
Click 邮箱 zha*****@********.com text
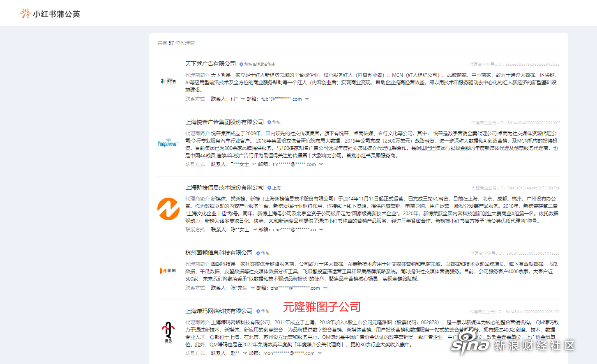coord(288,288)
